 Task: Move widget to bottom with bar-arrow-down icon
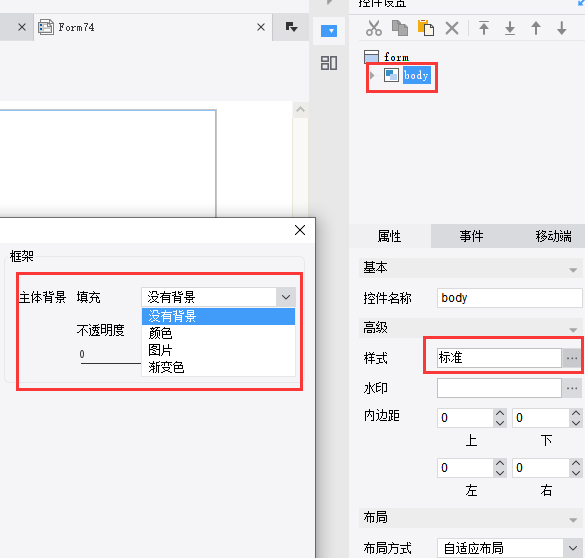click(x=510, y=28)
